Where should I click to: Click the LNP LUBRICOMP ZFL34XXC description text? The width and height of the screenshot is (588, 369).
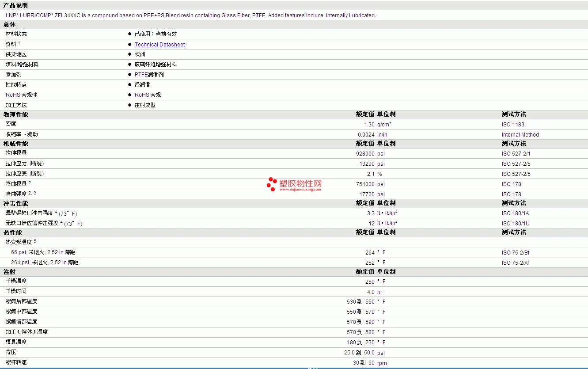coord(191,15)
